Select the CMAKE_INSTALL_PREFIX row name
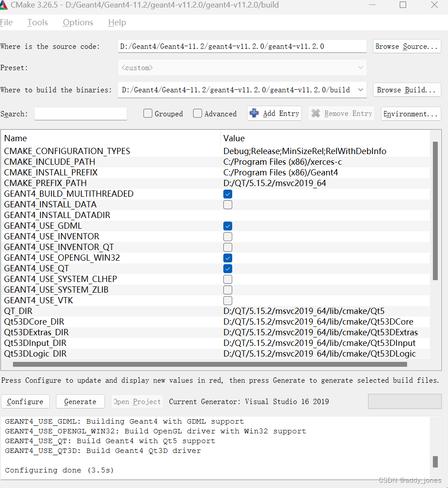This screenshot has height=488, width=448. [51, 172]
